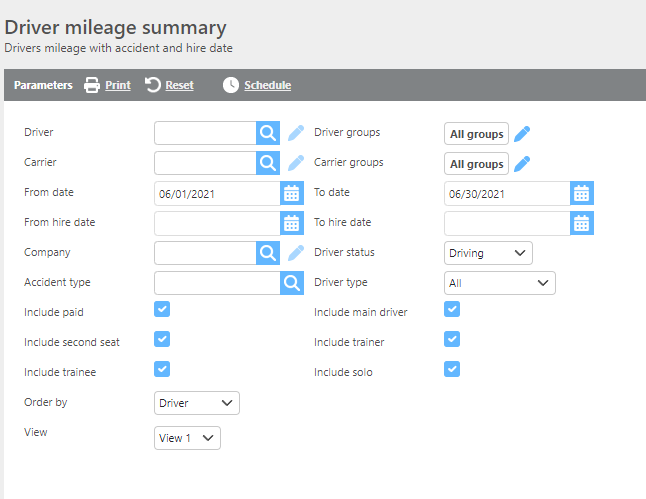Edit Driver groups using pencil icon

(x=522, y=134)
